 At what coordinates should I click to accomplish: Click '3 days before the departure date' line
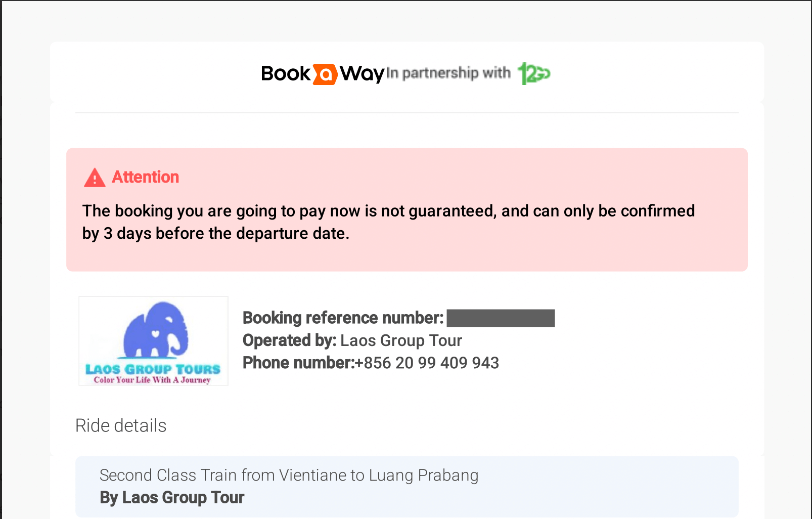click(x=216, y=233)
